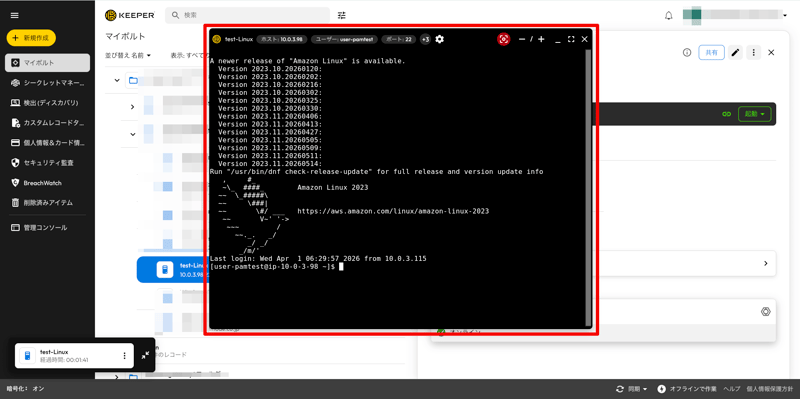
Task: Click the Keeper icon in the terminal title bar
Action: (x=216, y=39)
